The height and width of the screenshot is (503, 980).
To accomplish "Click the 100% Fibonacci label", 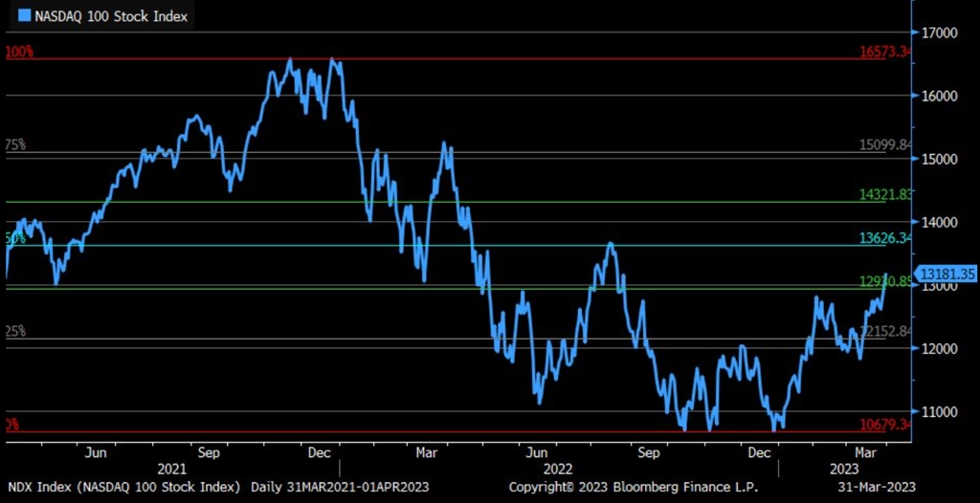I will tap(19, 52).
